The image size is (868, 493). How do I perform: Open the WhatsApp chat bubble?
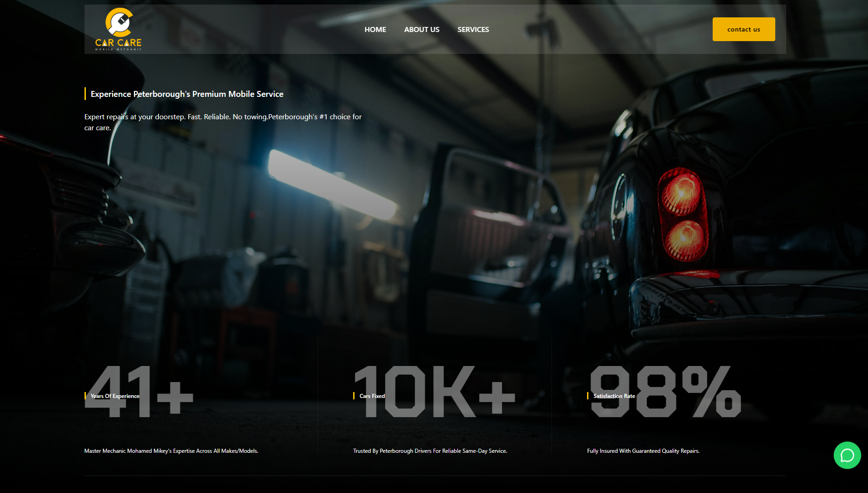coord(847,455)
